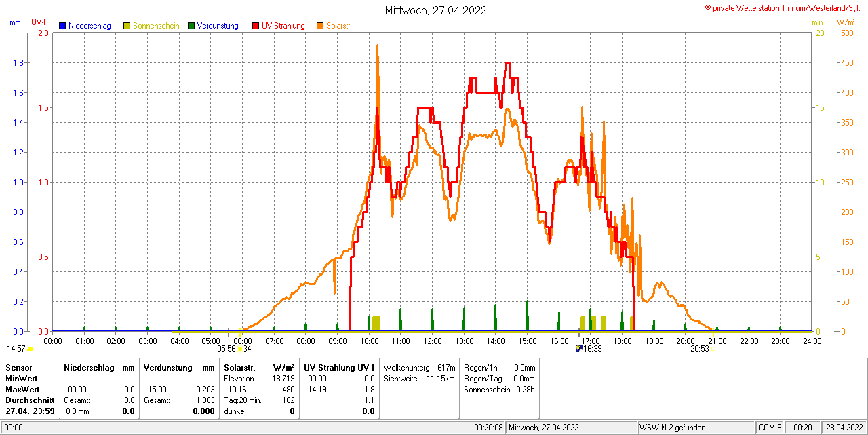Click the yellow Sonnenschein legend swatch
The height and width of the screenshot is (435, 868).
127,26
